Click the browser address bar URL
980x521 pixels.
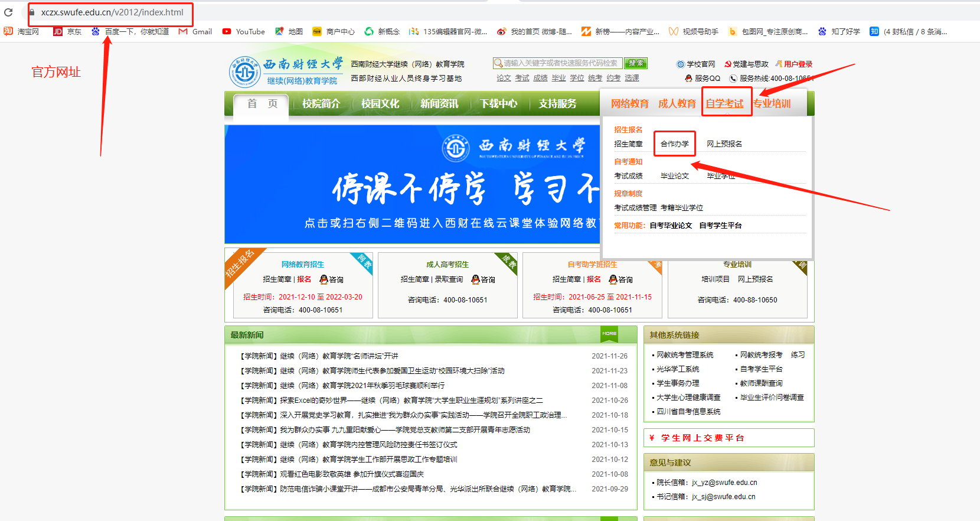pos(112,12)
